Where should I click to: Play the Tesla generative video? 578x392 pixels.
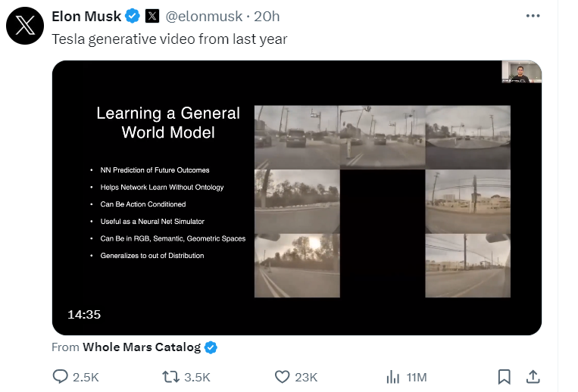pyautogui.click(x=296, y=198)
